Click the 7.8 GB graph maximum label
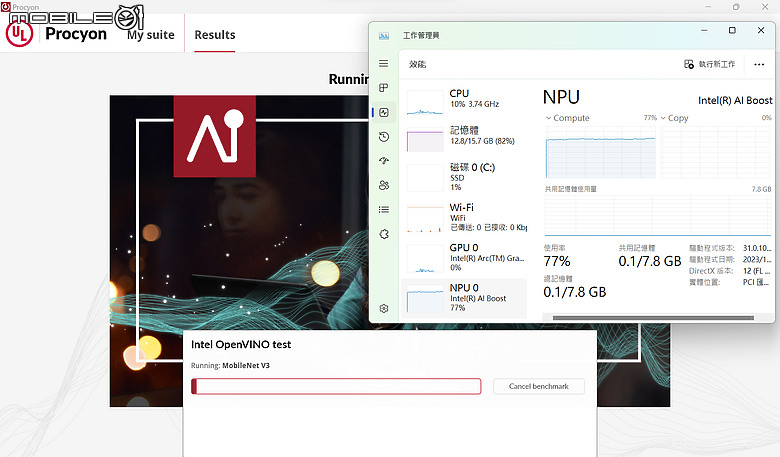 761,189
